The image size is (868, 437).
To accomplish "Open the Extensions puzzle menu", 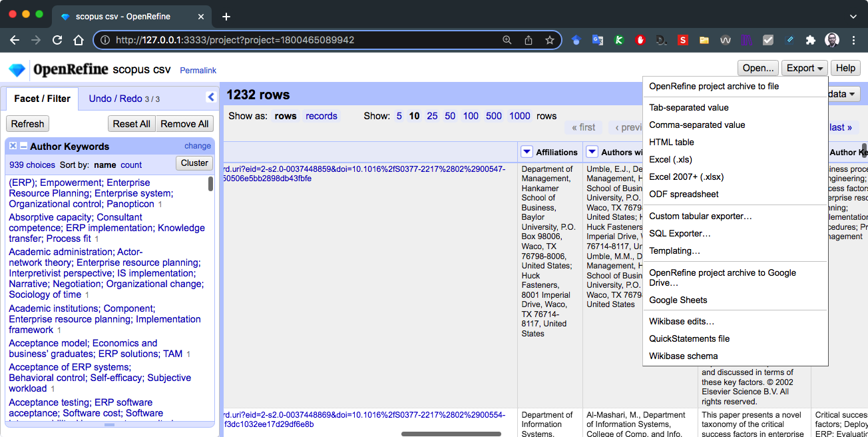I will click(811, 40).
